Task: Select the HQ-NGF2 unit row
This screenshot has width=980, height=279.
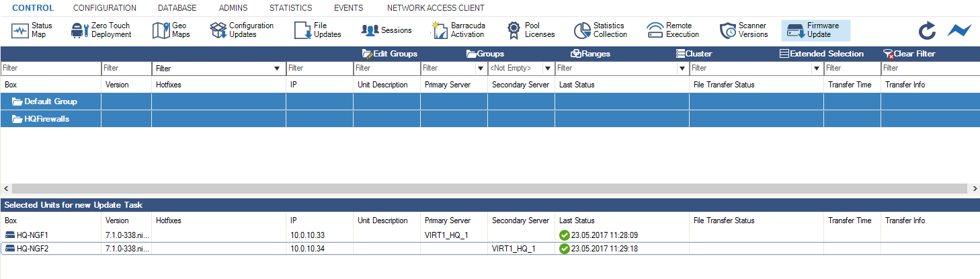Action: 489,249
